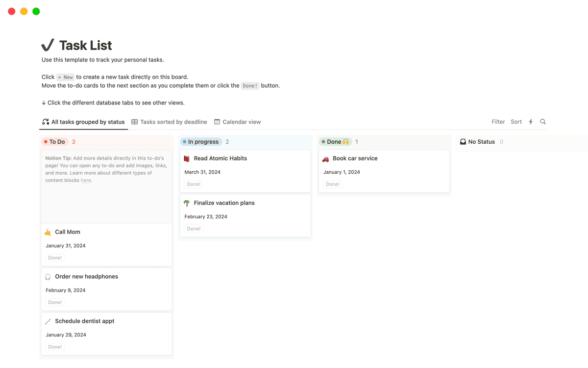Click the headphones emoji on Order new headphones
The width and height of the screenshot is (588, 368).
pos(48,276)
